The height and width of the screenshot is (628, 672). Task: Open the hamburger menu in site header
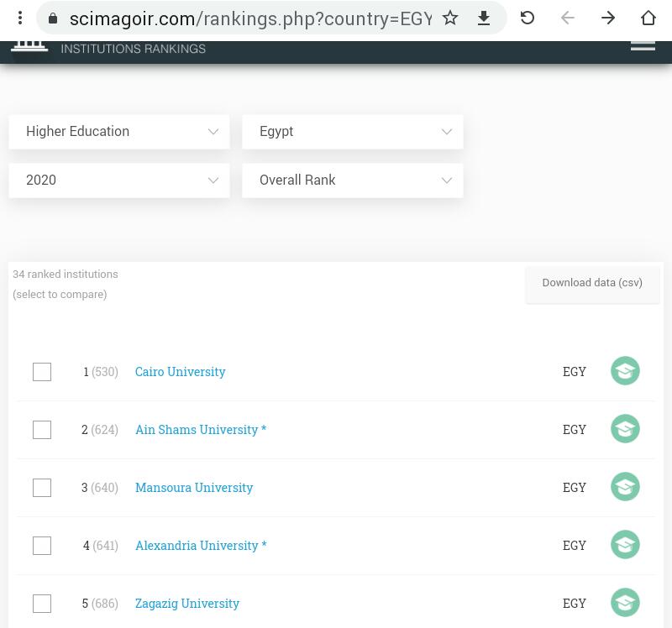643,46
